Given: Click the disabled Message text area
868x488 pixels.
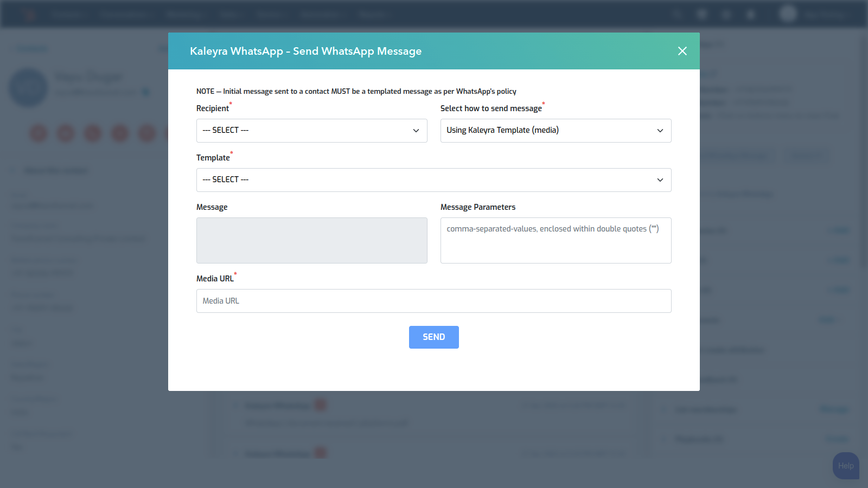Looking at the screenshot, I should point(312,241).
